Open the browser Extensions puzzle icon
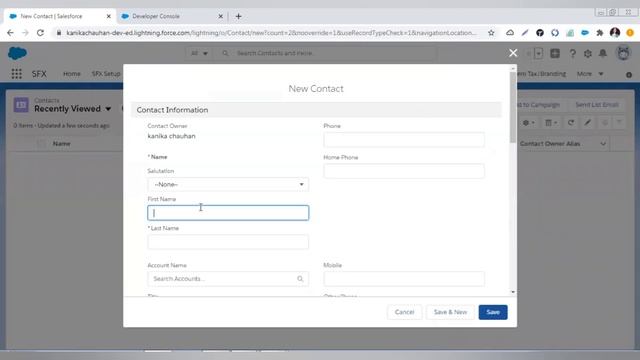The image size is (640, 360). (600, 33)
